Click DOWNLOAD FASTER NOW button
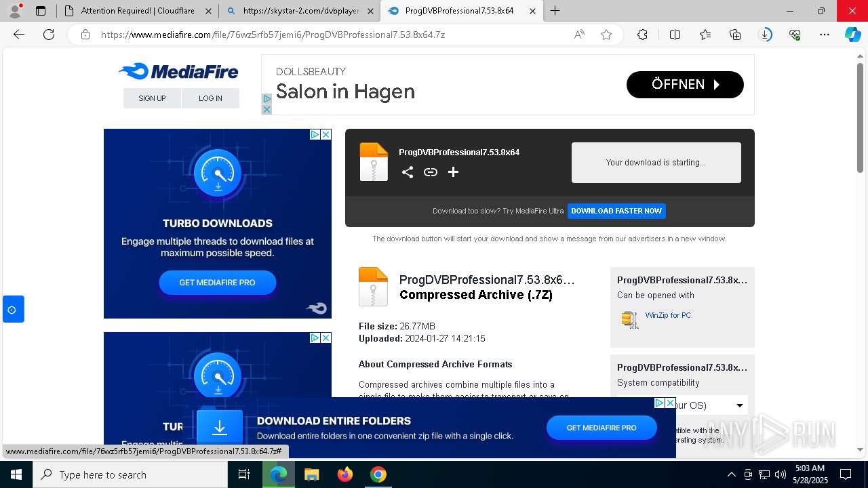Viewport: 868px width, 488px height. [616, 211]
